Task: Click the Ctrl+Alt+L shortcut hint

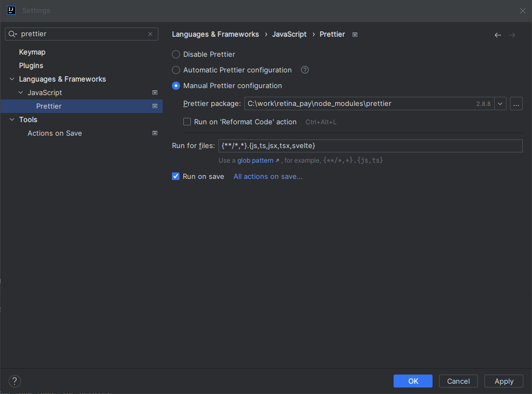Action: pyautogui.click(x=321, y=122)
